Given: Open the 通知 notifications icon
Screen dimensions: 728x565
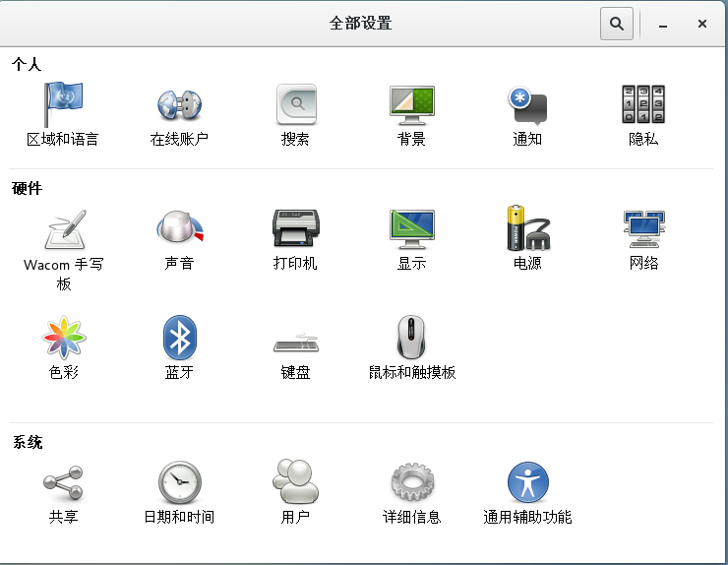Looking at the screenshot, I should 528,105.
